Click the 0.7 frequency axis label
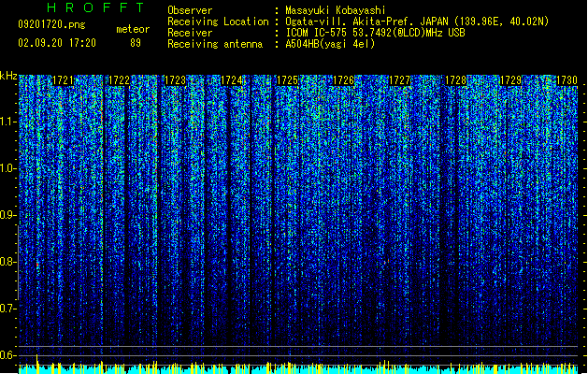Viewport: 588px width, 374px height. click(x=8, y=309)
